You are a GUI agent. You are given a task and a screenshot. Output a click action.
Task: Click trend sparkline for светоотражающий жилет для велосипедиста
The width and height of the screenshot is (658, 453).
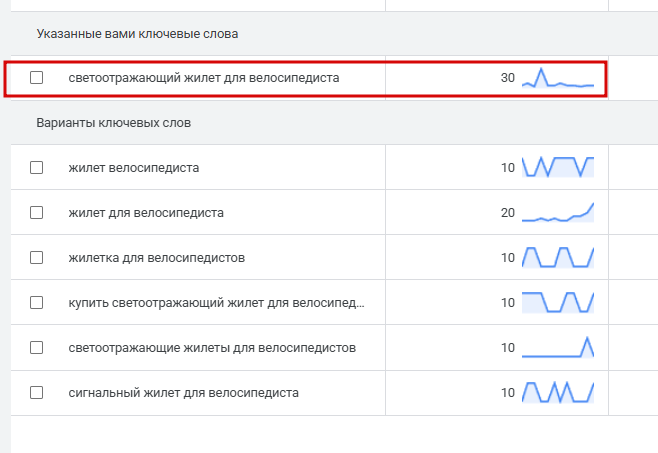(x=558, y=79)
